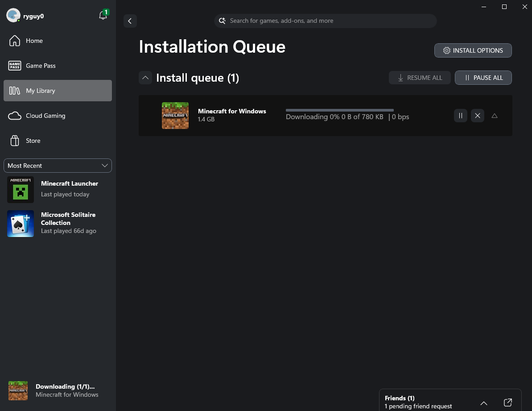Image resolution: width=532 pixels, height=411 pixels.
Task: Pop out the Friends panel
Action: pyautogui.click(x=508, y=403)
